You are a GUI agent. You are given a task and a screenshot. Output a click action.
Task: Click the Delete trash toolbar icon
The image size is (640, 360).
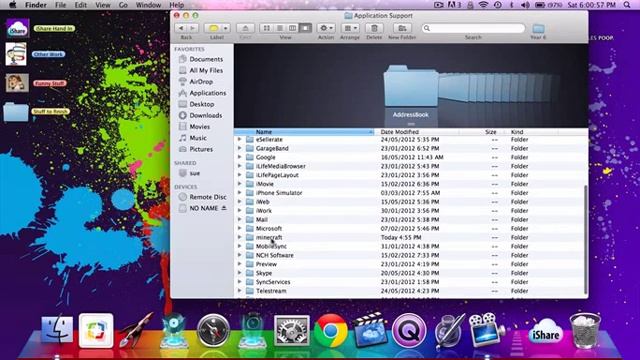pos(374,28)
